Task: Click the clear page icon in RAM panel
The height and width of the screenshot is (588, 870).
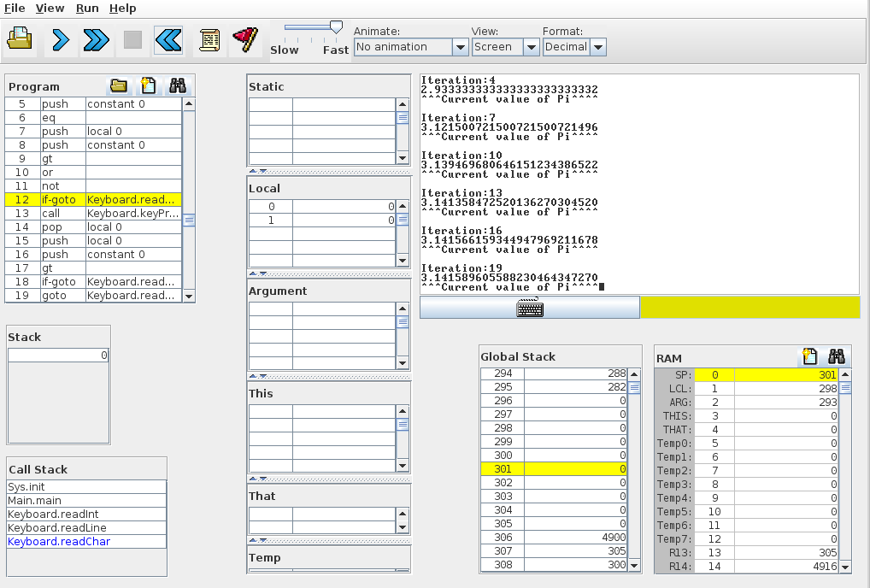Action: 808,357
